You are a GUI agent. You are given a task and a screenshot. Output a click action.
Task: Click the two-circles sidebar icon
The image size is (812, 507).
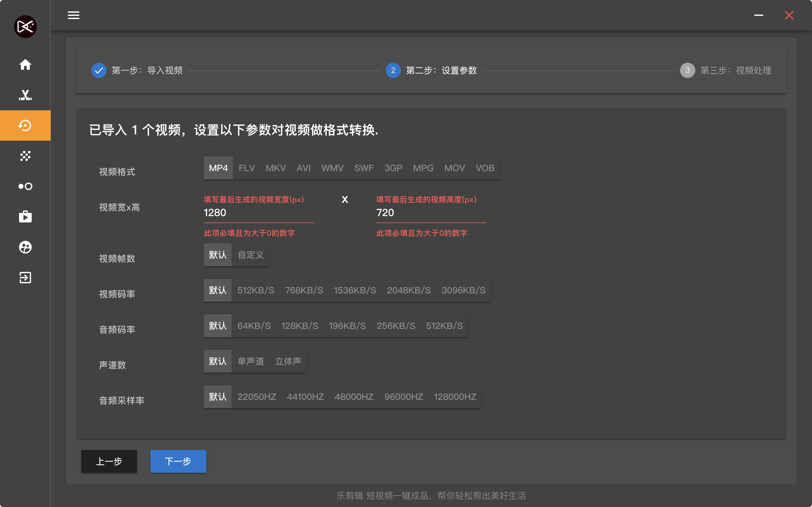[25, 186]
